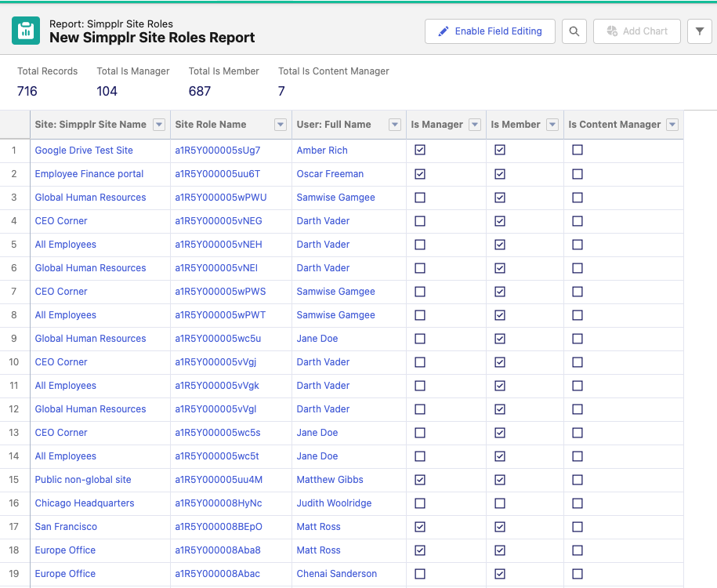
Task: Click the Add Chart button
Action: [636, 31]
